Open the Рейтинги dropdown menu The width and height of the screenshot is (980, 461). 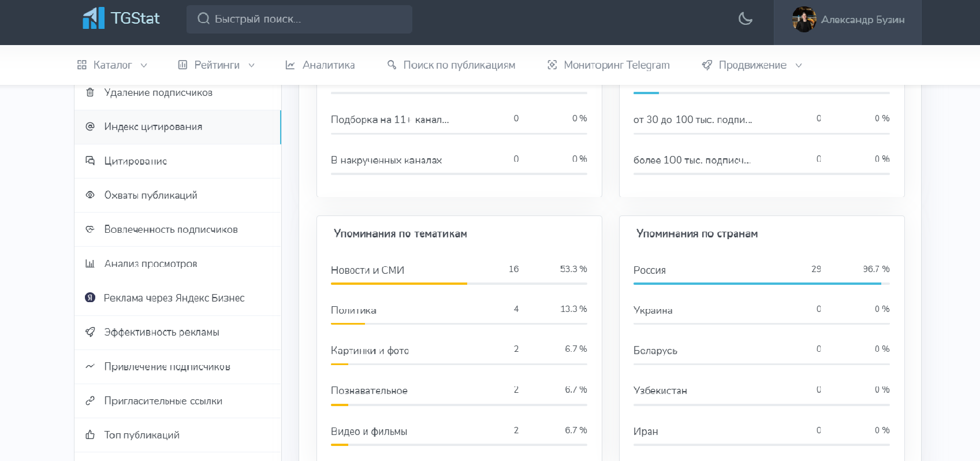(217, 65)
